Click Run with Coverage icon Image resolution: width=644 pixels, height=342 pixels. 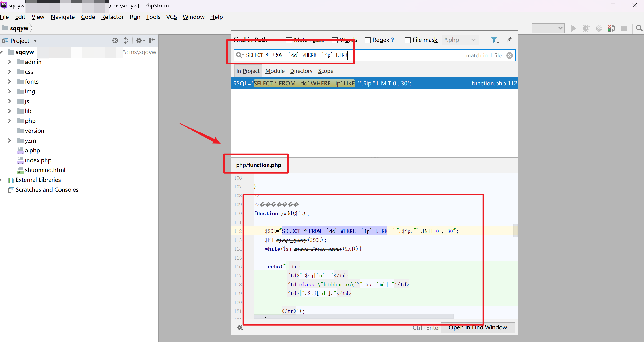pyautogui.click(x=599, y=28)
